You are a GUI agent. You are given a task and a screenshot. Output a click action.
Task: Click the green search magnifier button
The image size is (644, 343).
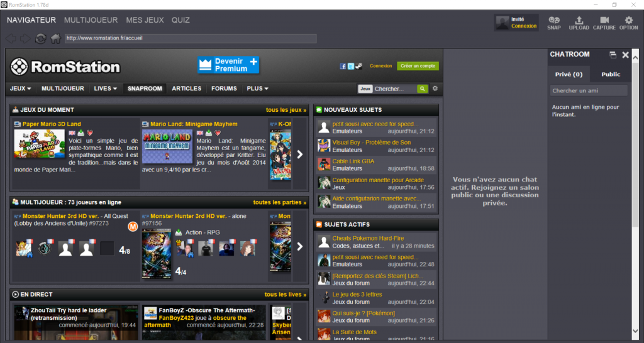pyautogui.click(x=423, y=89)
